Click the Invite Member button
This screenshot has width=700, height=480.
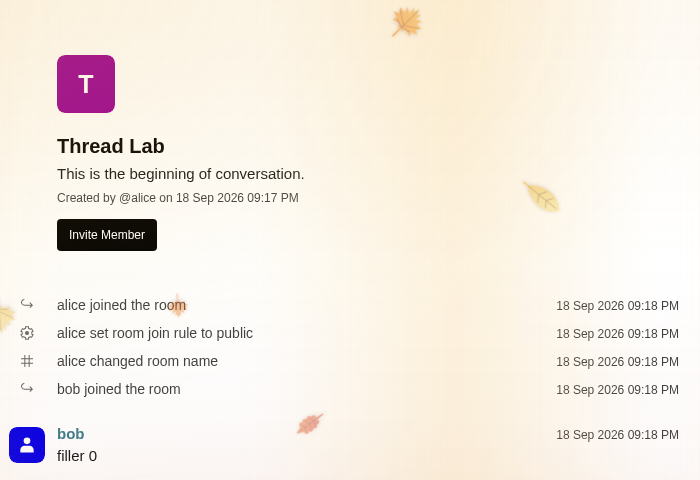point(107,235)
